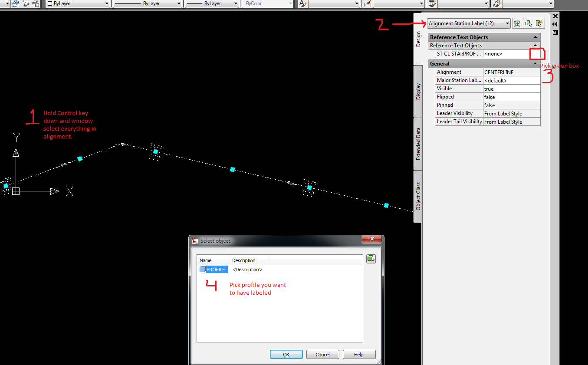The image size is (588, 365).
Task: Click the Flipped property value false
Action: [x=512, y=97]
